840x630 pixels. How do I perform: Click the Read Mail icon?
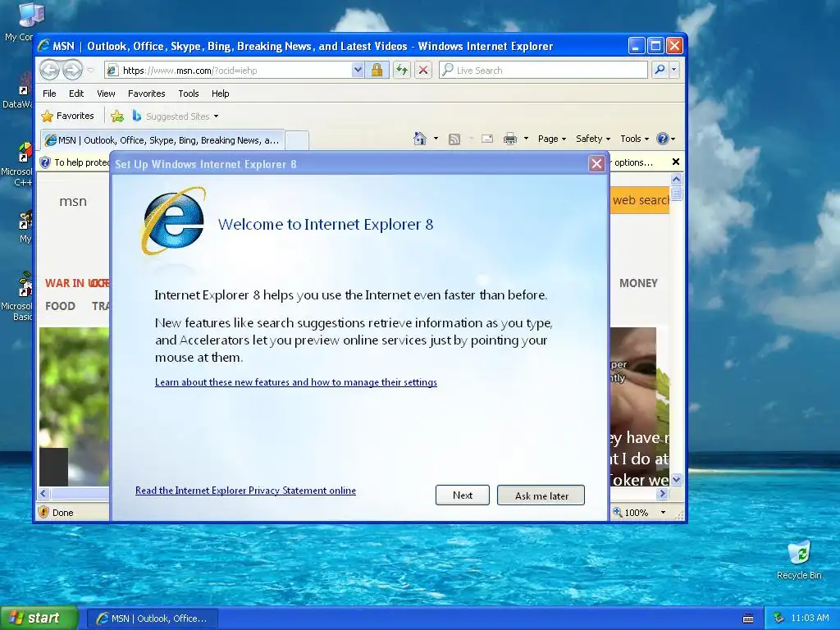(487, 139)
